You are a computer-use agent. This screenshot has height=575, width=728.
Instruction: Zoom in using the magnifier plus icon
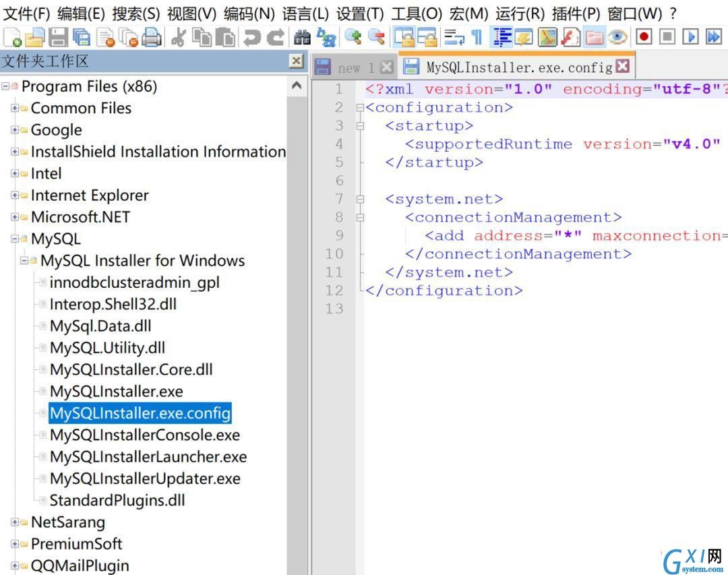click(353, 37)
